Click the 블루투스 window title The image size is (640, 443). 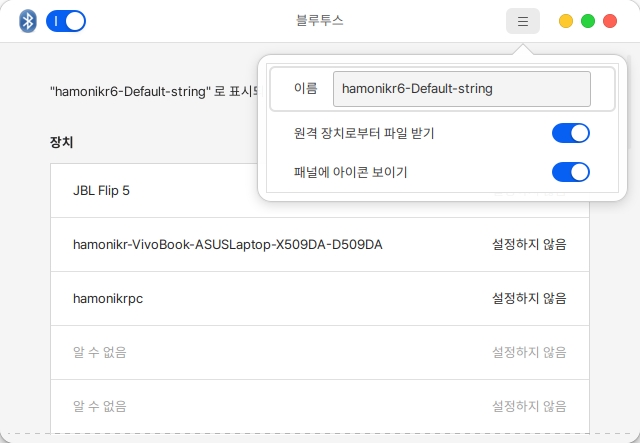tap(320, 21)
